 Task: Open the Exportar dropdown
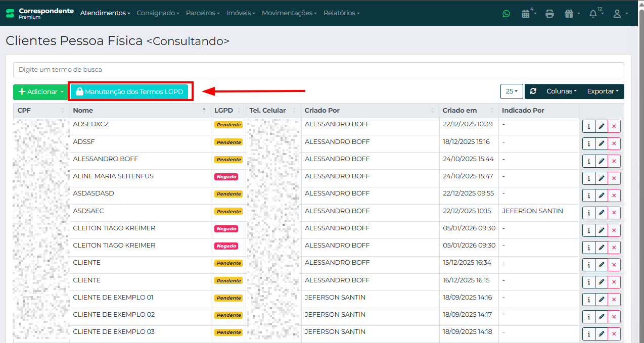603,91
